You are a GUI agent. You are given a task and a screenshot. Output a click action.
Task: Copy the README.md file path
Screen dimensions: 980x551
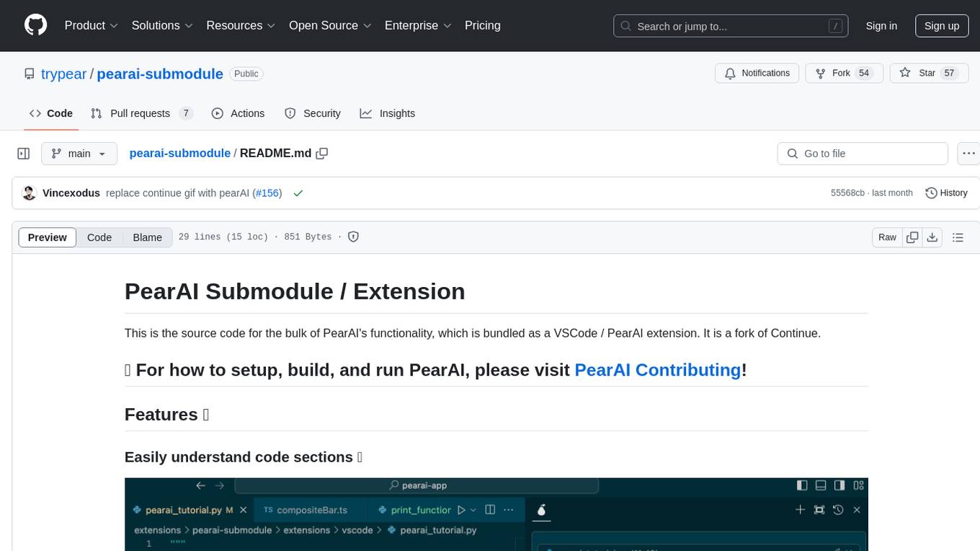322,154
